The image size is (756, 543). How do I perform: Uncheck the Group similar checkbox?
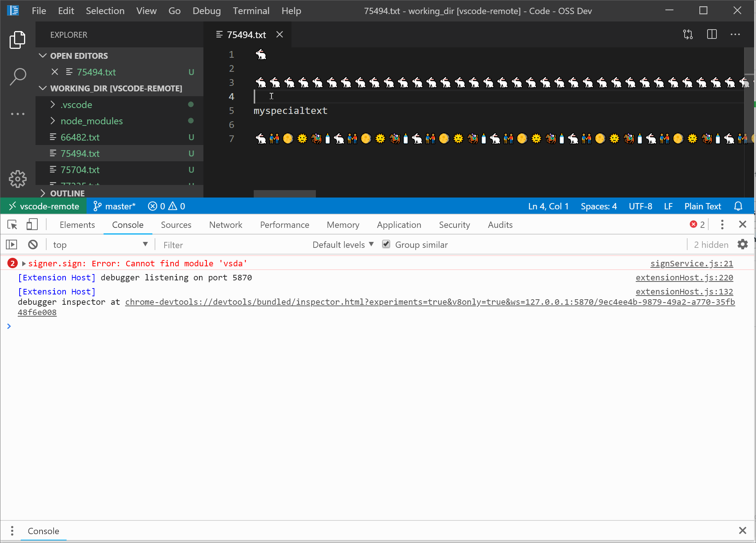[386, 244]
